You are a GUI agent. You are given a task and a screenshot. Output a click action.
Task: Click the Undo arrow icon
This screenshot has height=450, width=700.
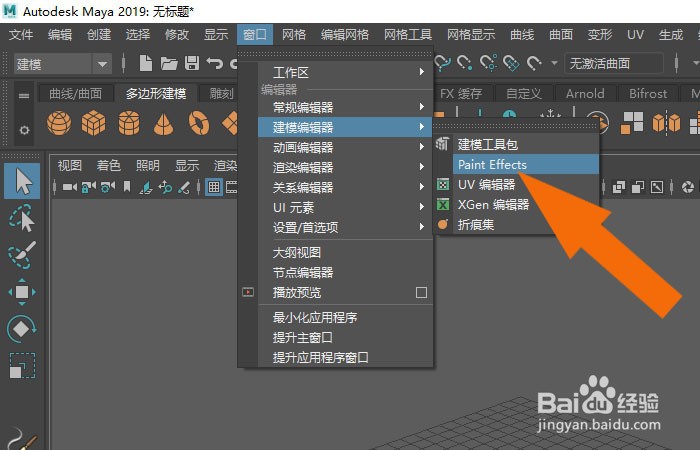[x=215, y=63]
